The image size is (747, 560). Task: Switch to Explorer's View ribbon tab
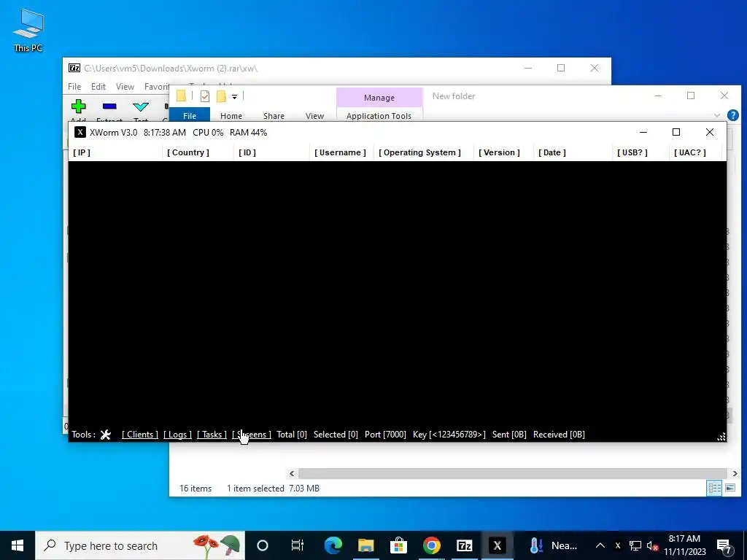point(314,116)
